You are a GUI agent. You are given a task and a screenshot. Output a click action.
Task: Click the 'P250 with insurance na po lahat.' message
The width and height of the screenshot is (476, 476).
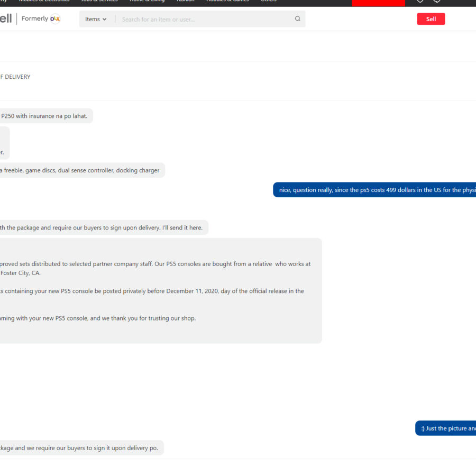[x=46, y=116]
